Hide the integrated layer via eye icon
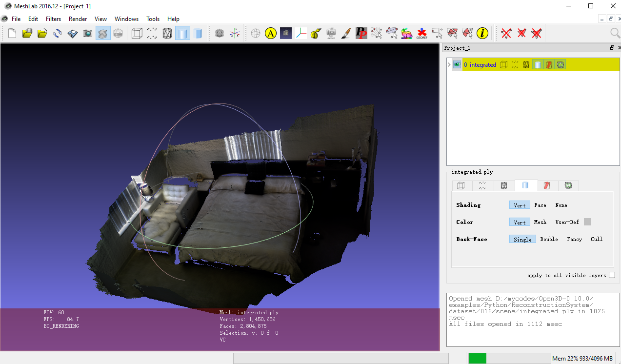This screenshot has width=621, height=364. [x=457, y=64]
